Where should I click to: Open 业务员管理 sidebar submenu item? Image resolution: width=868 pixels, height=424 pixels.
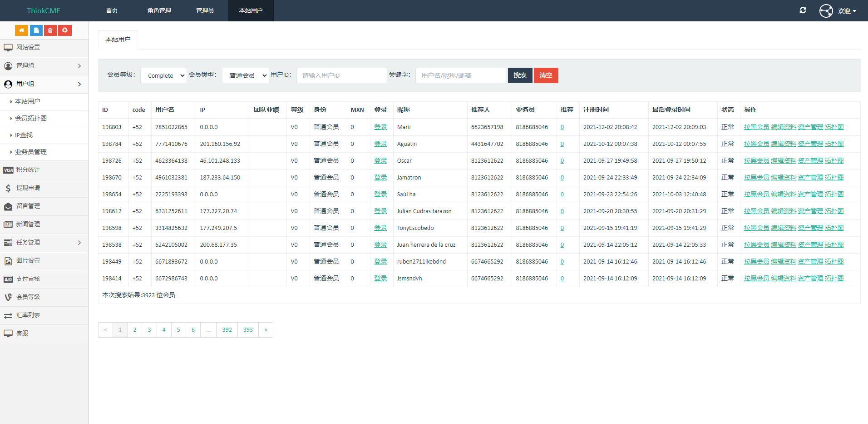click(31, 152)
